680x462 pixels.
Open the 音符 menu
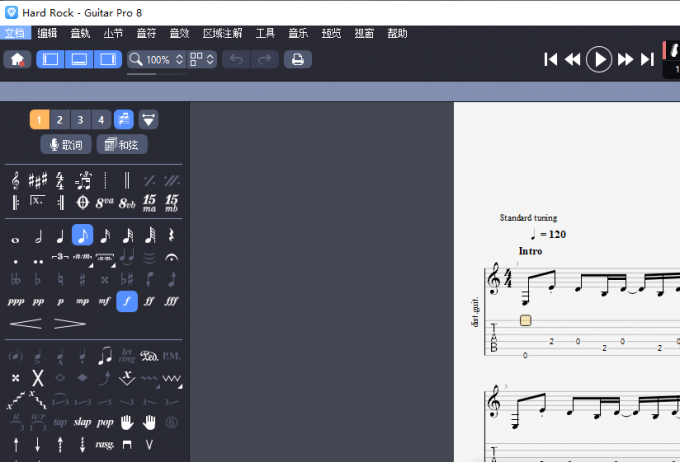click(146, 33)
